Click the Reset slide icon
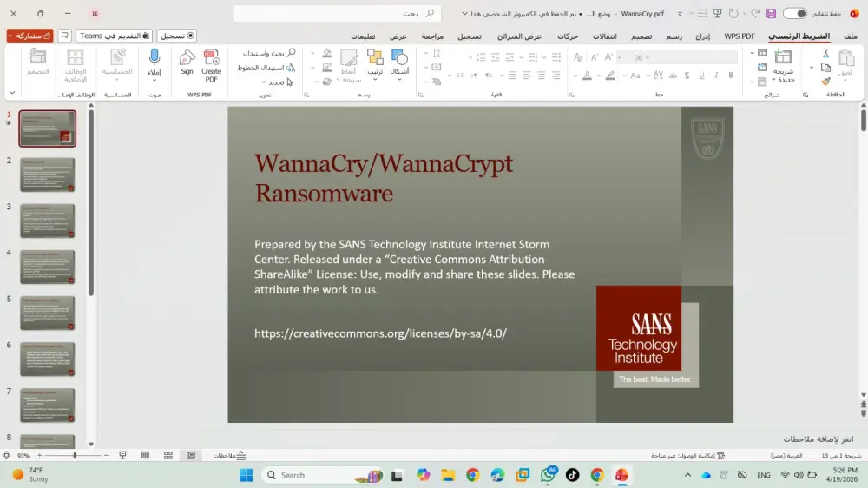This screenshot has height=488, width=868. tap(762, 68)
